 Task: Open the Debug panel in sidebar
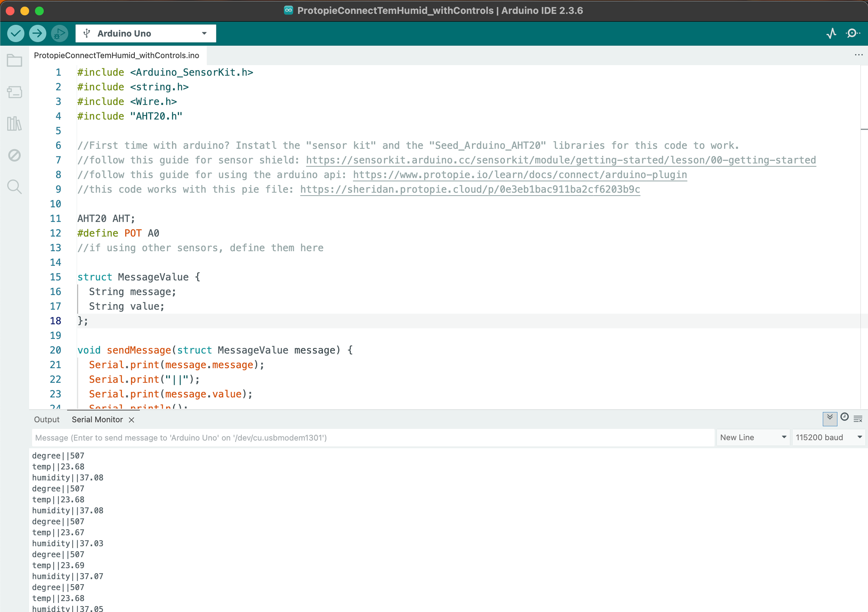pos(14,155)
